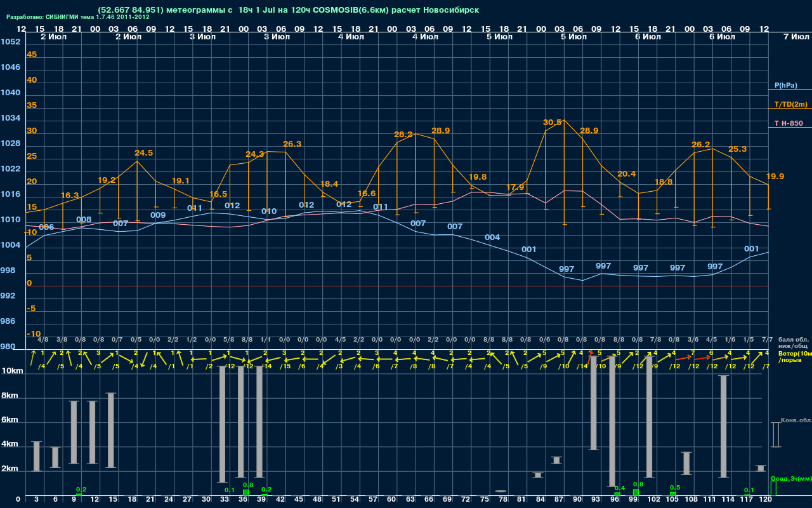Click the orange line under T/TD(2m)

click(x=790, y=109)
